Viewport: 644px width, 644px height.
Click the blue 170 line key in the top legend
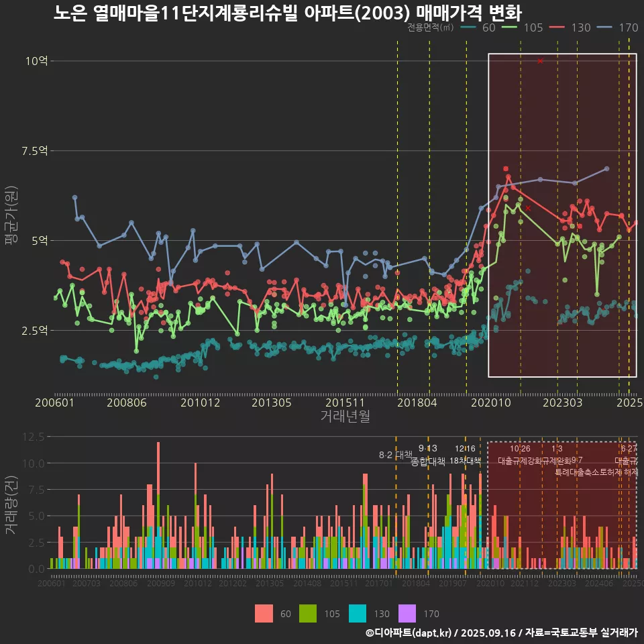[x=605, y=28]
